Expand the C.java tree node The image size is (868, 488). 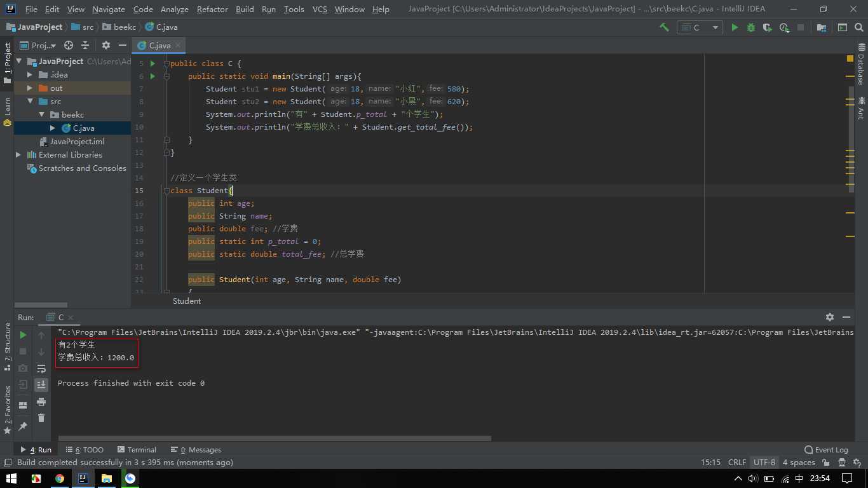(x=53, y=128)
